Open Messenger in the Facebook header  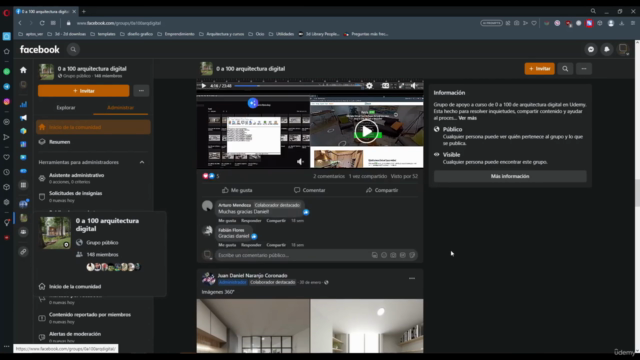tap(591, 49)
